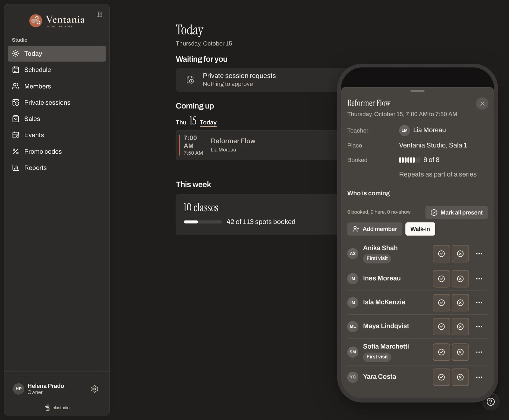
Task: Mark Sofia Marchetti as present
Action: coord(441,352)
